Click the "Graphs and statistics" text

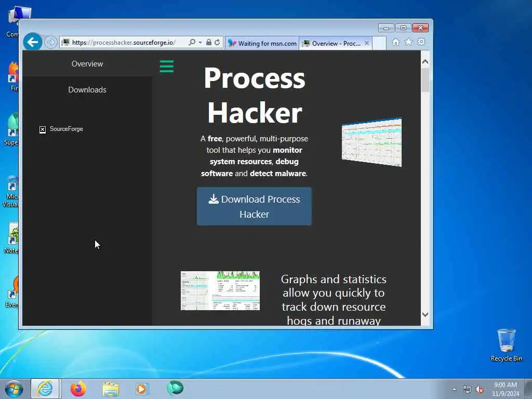point(334,279)
